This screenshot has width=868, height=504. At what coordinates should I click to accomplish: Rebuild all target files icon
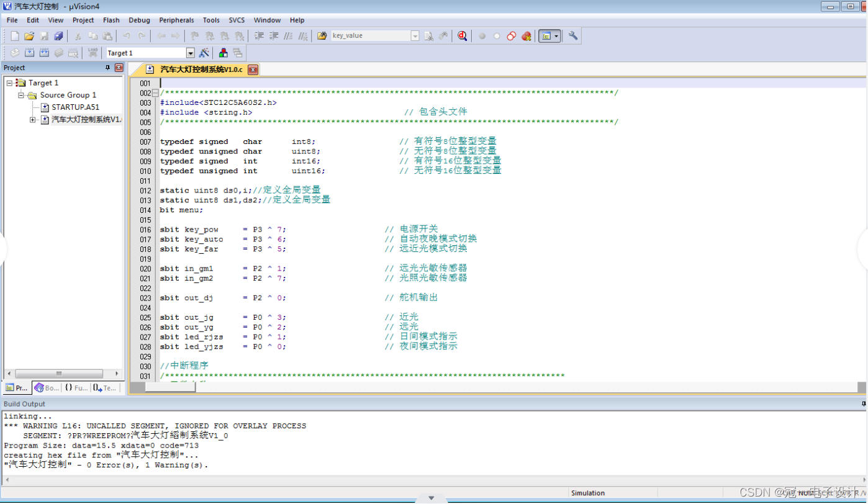click(44, 53)
